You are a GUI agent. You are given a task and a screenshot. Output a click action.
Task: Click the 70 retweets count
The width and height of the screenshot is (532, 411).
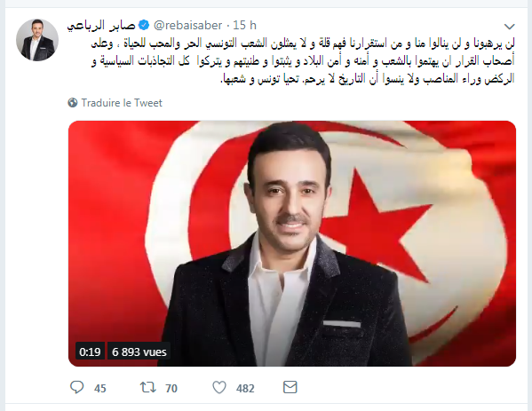(x=171, y=388)
